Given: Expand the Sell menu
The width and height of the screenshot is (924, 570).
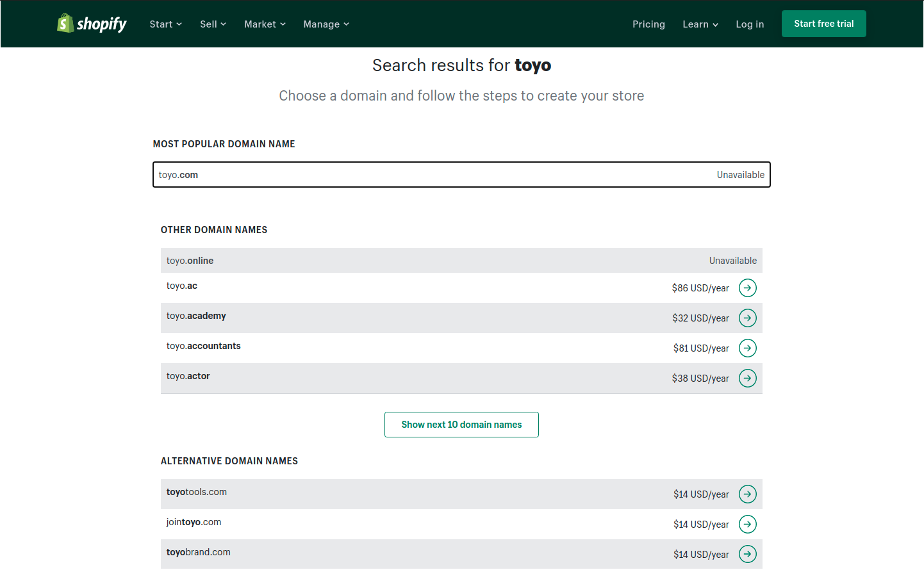Looking at the screenshot, I should coord(213,24).
